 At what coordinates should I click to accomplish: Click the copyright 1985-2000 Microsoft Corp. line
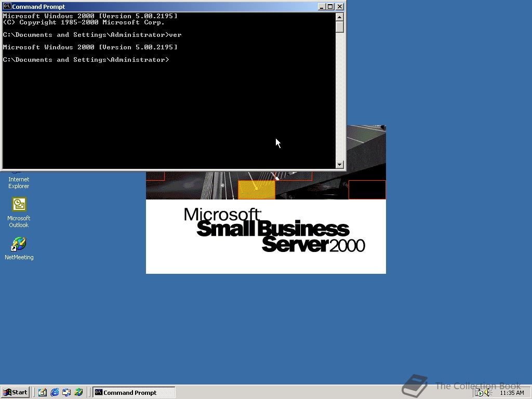tap(84, 22)
